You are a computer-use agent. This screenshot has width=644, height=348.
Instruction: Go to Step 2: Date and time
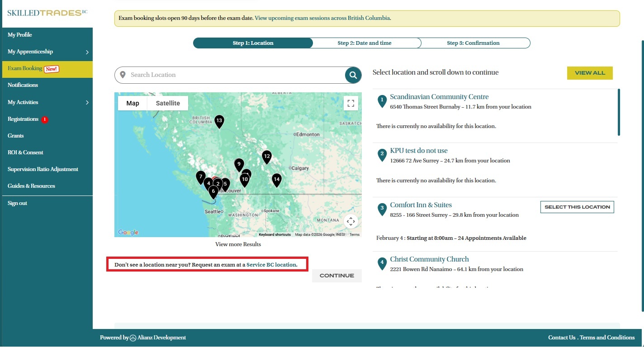365,43
